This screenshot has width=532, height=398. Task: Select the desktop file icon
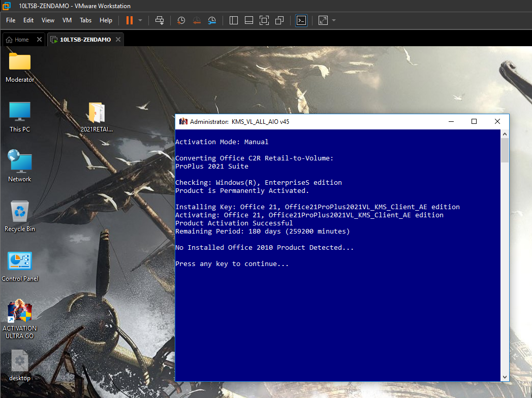(20, 366)
